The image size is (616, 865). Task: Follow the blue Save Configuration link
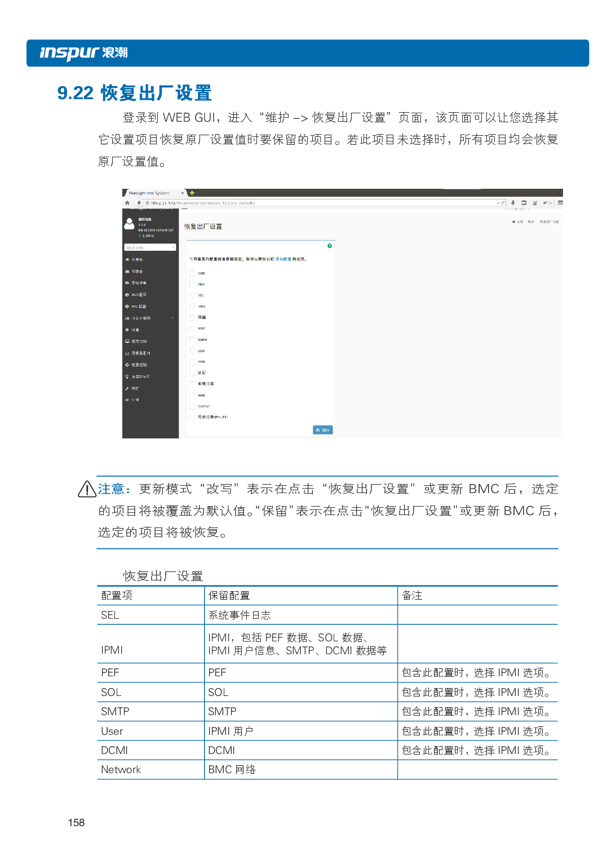(x=283, y=259)
